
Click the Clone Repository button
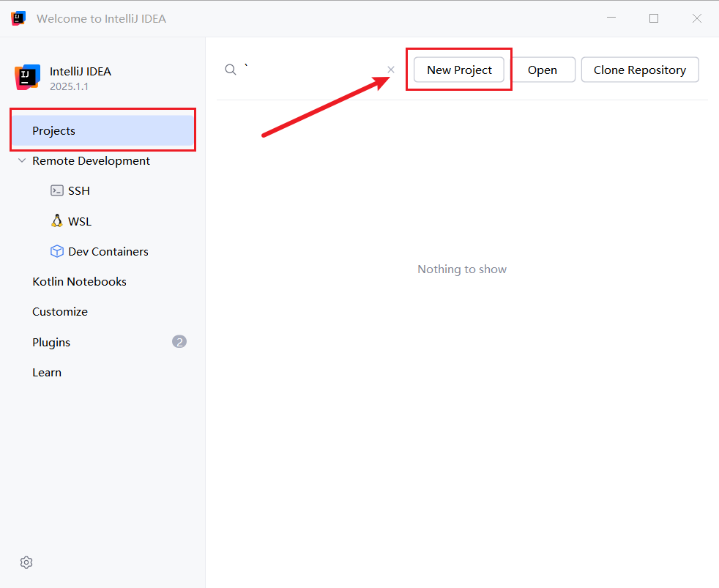click(x=640, y=70)
